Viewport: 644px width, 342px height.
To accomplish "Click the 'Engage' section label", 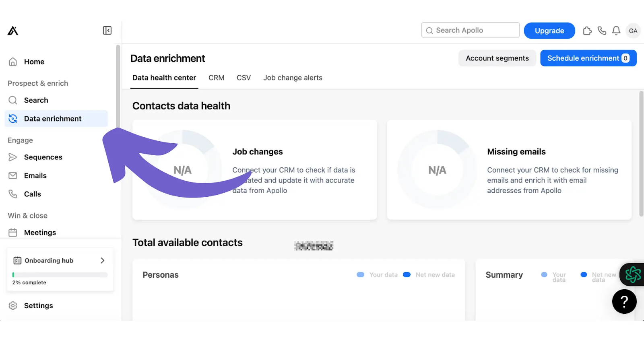I will point(21,140).
